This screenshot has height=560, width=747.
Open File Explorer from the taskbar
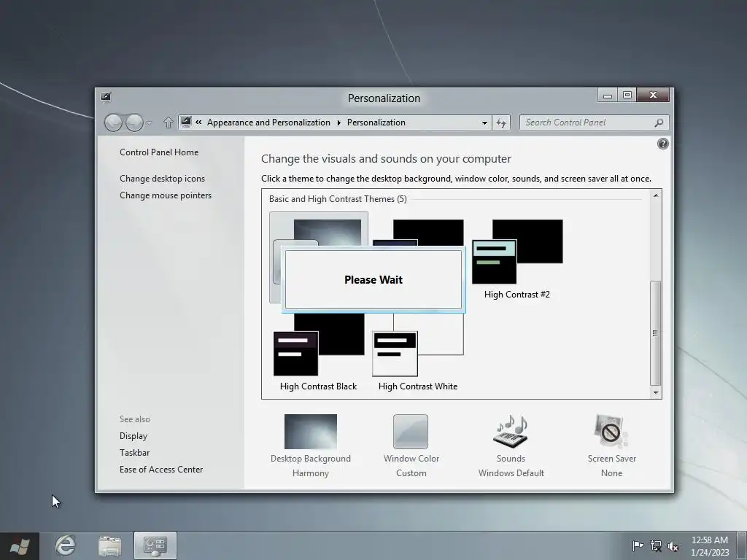point(109,545)
